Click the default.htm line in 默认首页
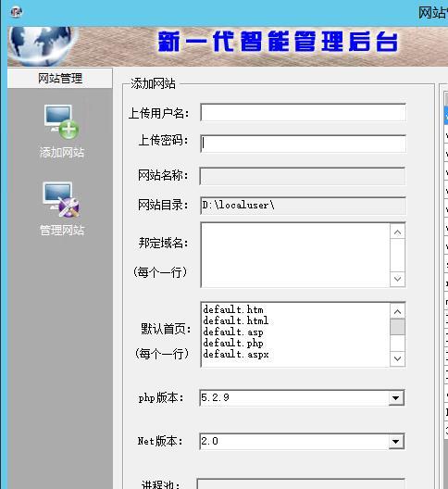The width and height of the screenshot is (448, 489). (x=233, y=309)
